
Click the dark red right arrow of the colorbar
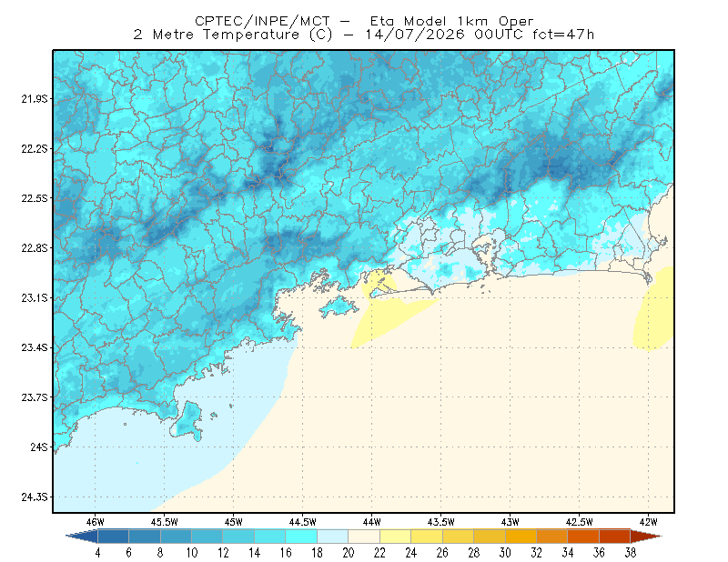point(646,537)
